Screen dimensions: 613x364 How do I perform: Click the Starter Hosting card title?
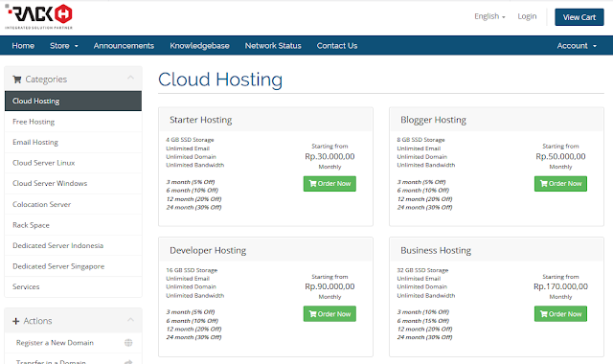pyautogui.click(x=200, y=120)
